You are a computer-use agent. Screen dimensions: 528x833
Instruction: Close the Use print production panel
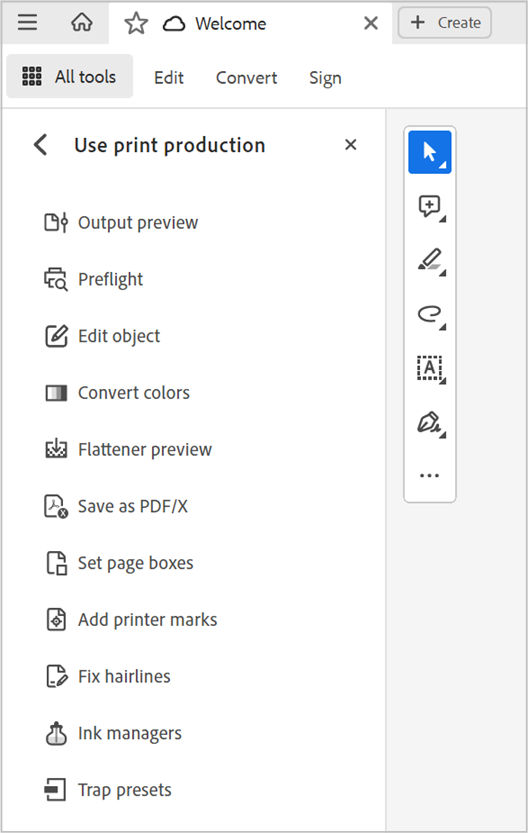coord(351,144)
